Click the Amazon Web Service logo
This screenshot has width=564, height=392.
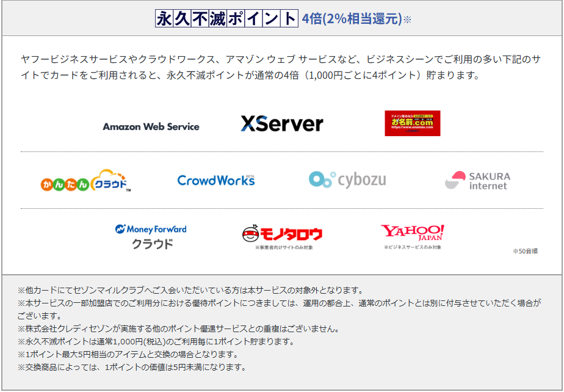tap(151, 127)
